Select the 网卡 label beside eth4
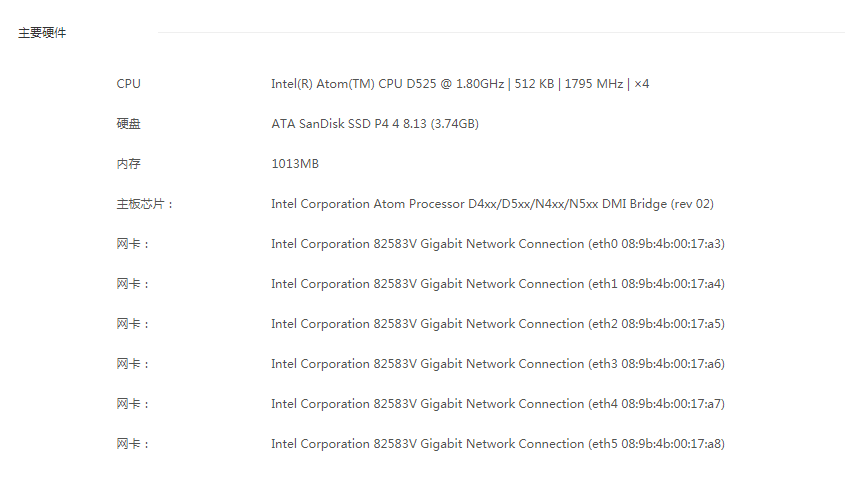The image size is (845, 477). (133, 404)
